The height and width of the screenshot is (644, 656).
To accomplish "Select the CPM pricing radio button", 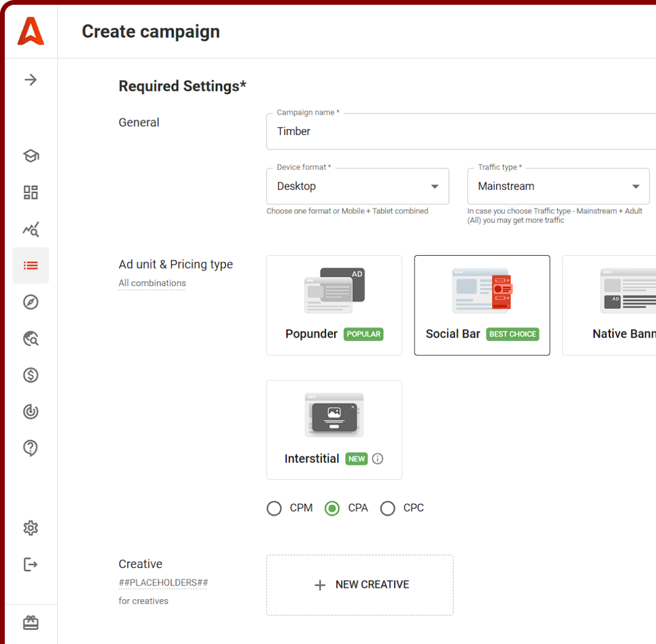I will point(274,508).
